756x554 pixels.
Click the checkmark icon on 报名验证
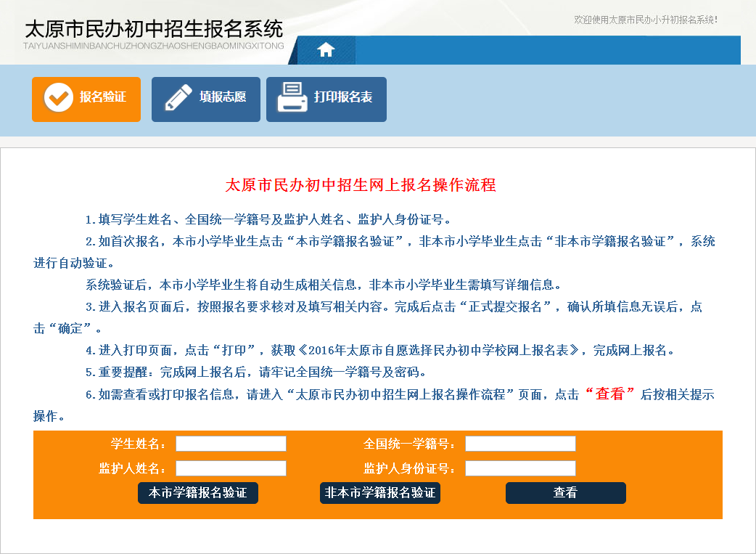tap(58, 99)
